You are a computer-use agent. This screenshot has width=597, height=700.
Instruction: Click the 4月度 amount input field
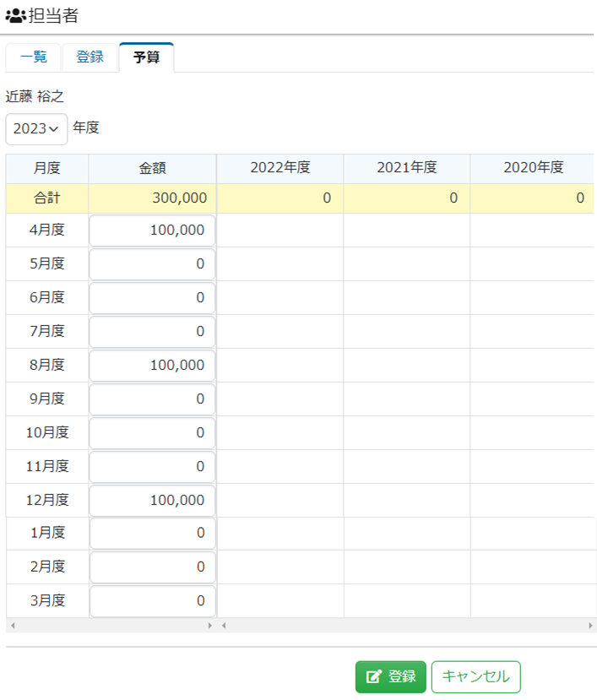[152, 231]
